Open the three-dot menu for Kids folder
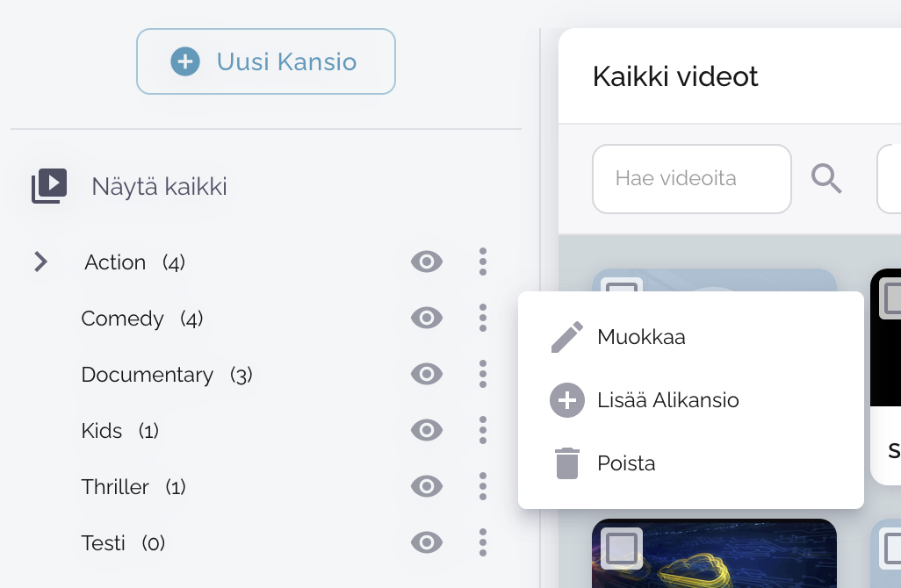This screenshot has height=588, width=901. pos(483,430)
